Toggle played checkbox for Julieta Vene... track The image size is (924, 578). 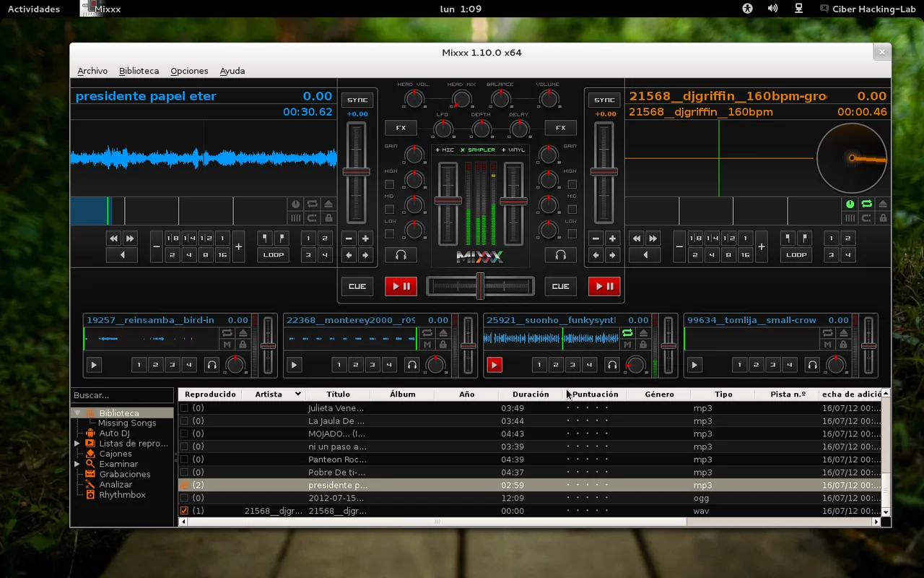(x=184, y=408)
